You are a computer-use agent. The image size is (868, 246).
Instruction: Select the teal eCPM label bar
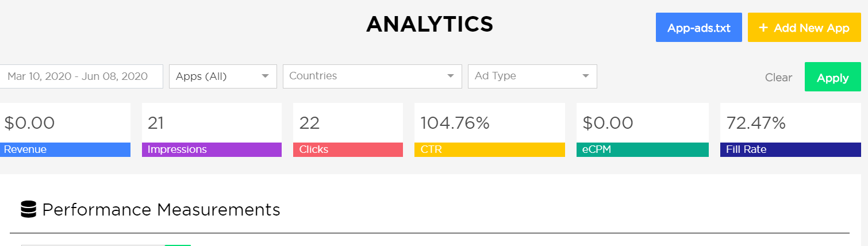pyautogui.click(x=642, y=149)
